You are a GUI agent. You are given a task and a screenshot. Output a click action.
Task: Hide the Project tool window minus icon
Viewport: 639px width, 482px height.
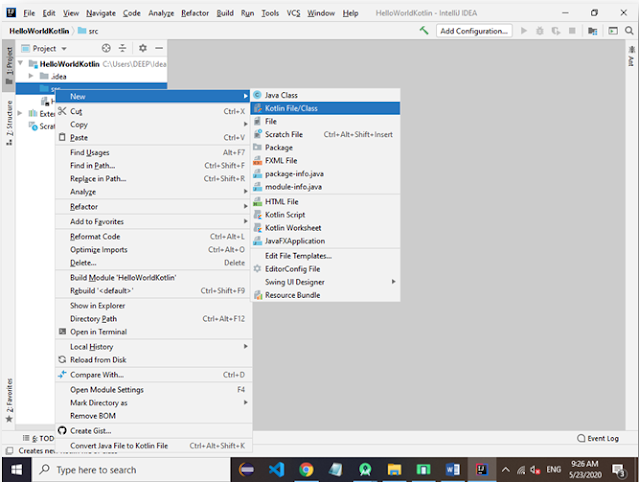[x=159, y=48]
